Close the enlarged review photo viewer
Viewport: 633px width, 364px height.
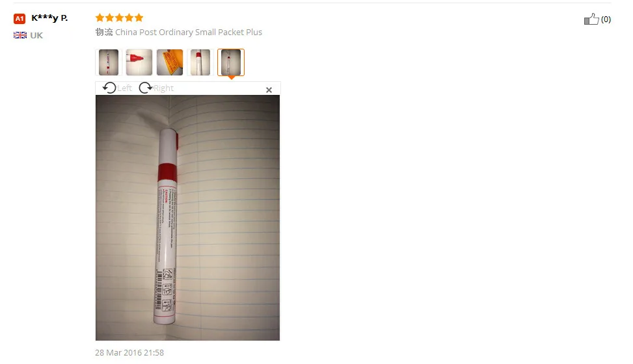[269, 90]
